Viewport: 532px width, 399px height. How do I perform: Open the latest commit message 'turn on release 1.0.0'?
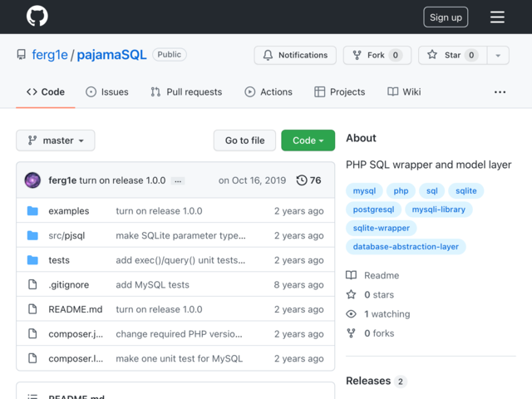(122, 180)
